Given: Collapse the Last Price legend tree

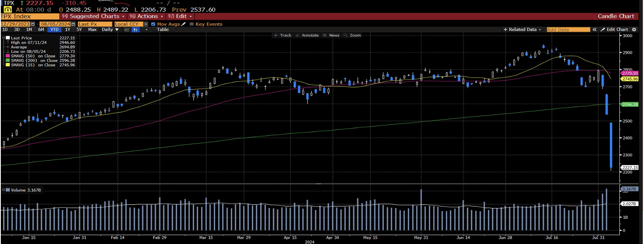Looking at the screenshot, I should 3,38.
